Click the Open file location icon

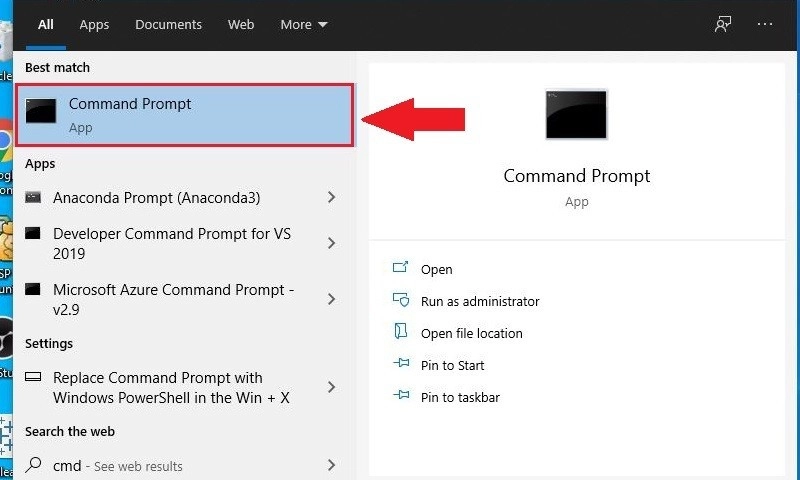pos(401,332)
